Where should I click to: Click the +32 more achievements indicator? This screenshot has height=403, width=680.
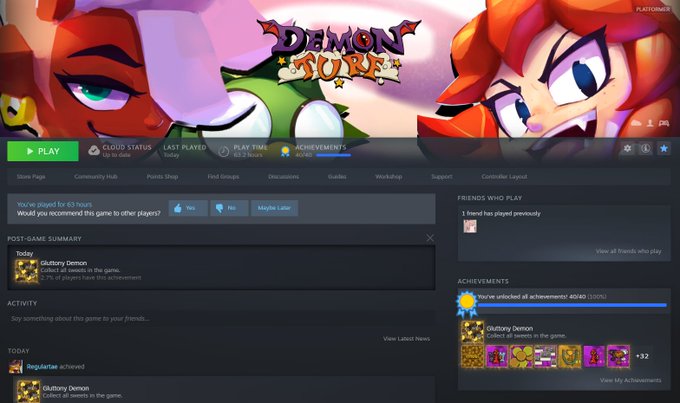click(x=642, y=356)
